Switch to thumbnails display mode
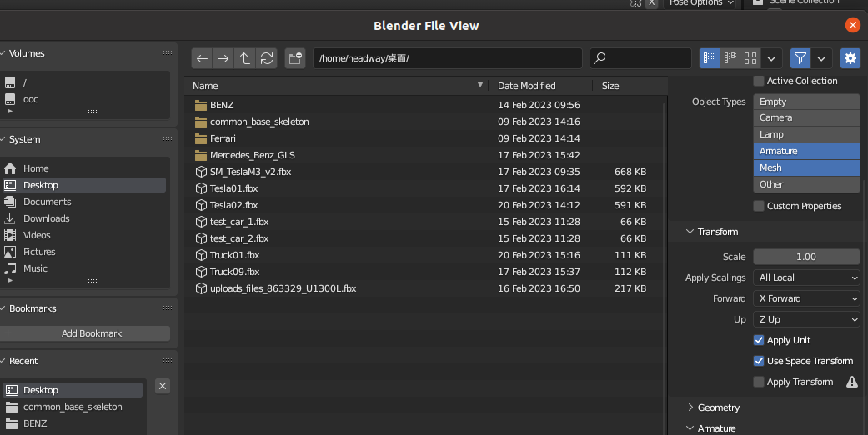The width and height of the screenshot is (868, 435). pos(750,58)
